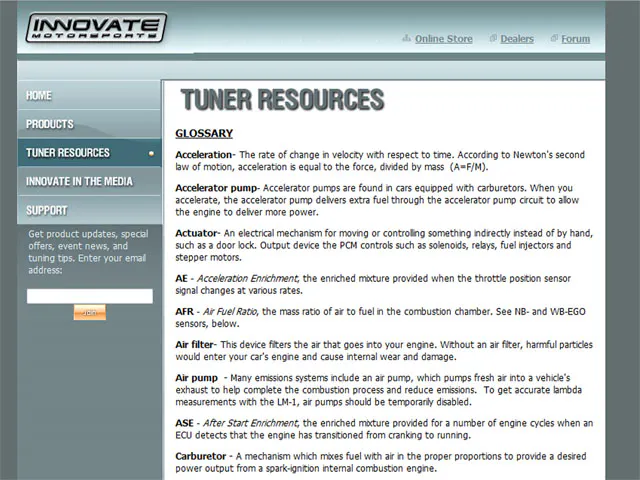The height and width of the screenshot is (480, 640).
Task: Open the Online Store link
Action: (x=443, y=39)
